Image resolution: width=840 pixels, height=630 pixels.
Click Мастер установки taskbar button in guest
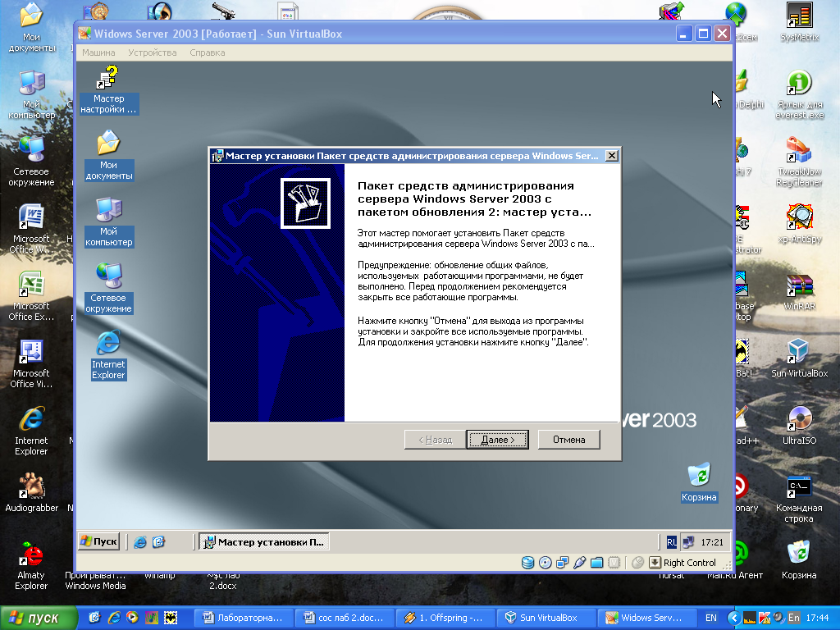(264, 542)
